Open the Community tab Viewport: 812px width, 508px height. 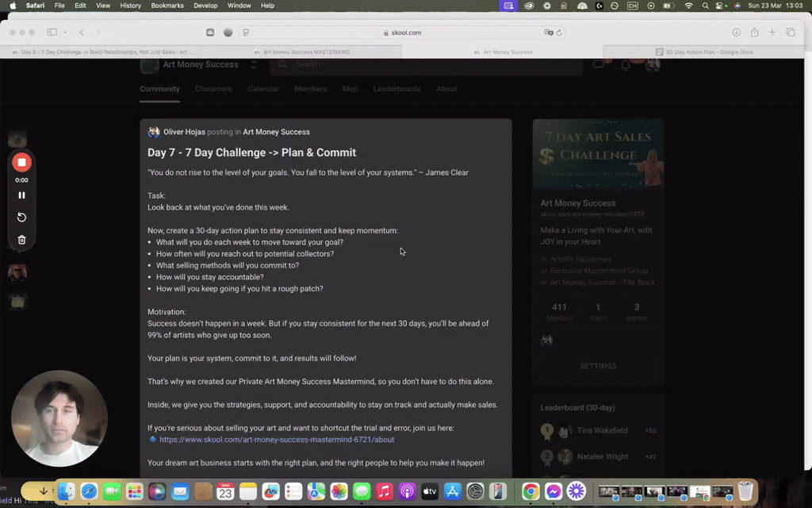[x=159, y=89]
